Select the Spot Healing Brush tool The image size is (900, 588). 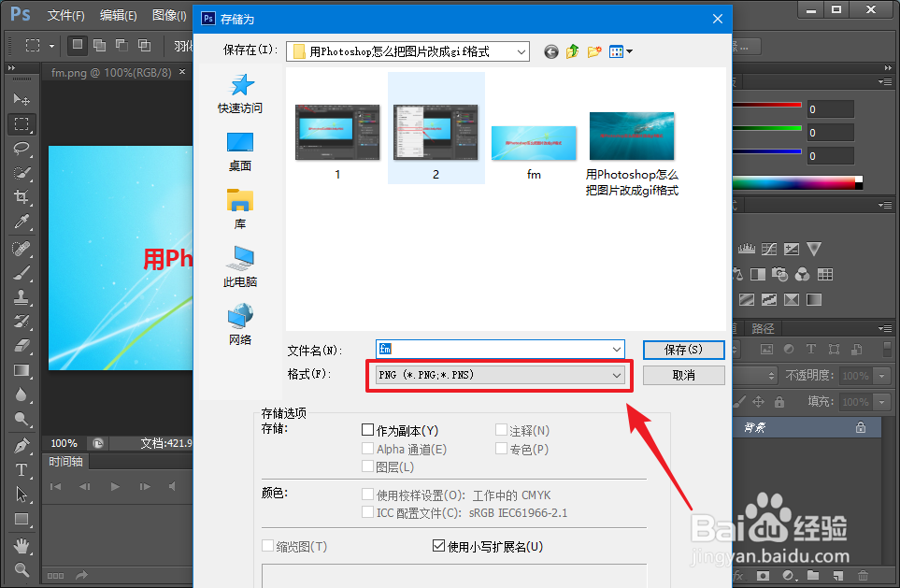pos(21,249)
